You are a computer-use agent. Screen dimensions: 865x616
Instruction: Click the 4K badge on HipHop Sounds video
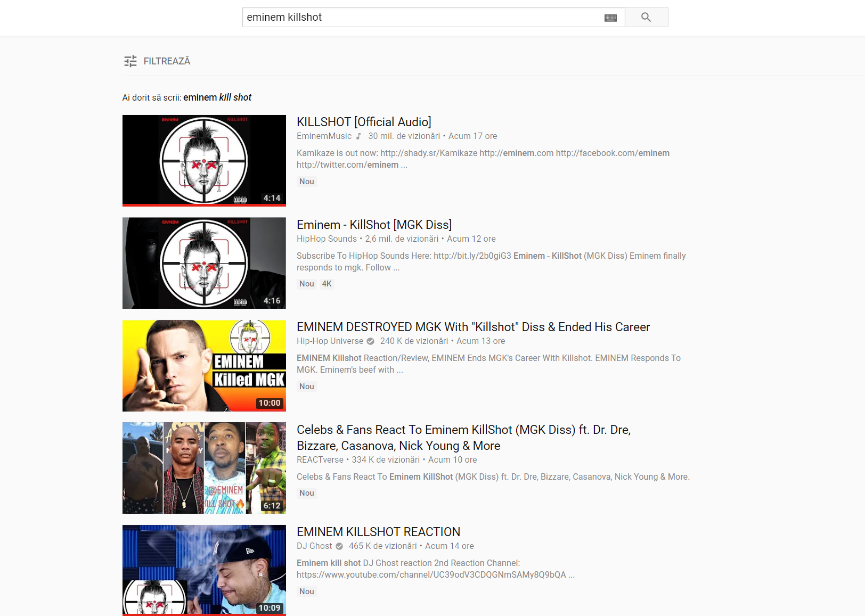pos(327,284)
